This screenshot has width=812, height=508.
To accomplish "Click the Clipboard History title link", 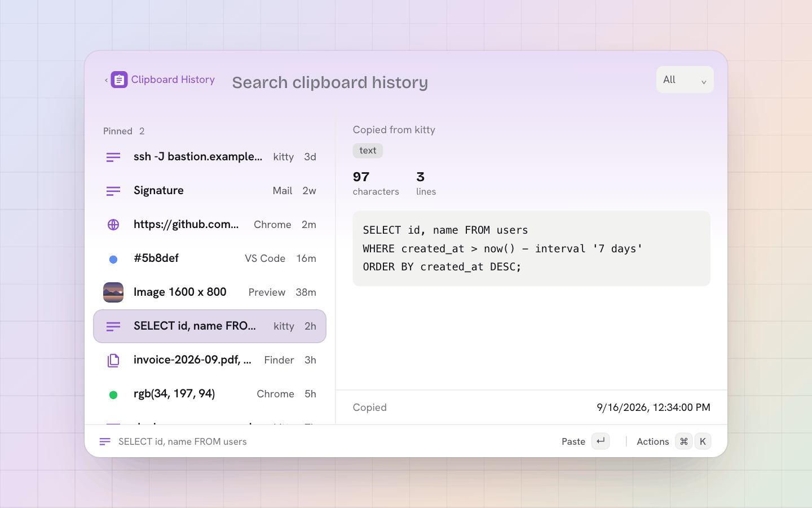I will pos(173,80).
